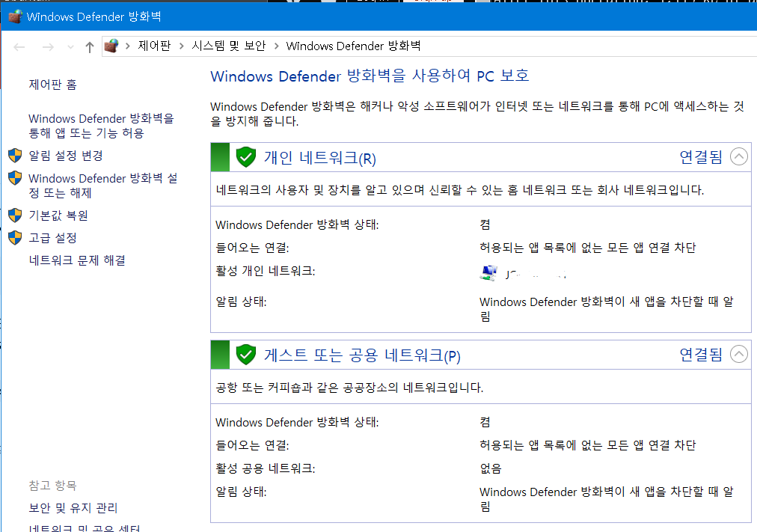Select 제어판 in the breadcrumb path
This screenshot has width=757, height=532.
tap(154, 46)
